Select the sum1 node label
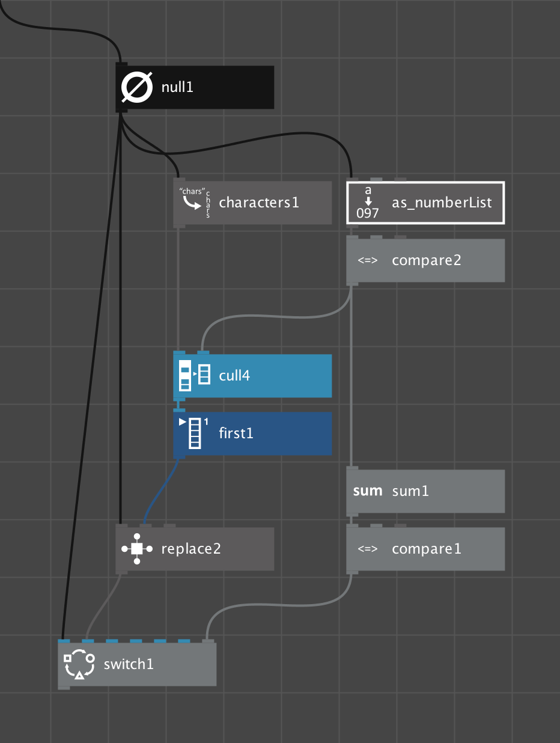The width and height of the screenshot is (560, 743). 410,491
